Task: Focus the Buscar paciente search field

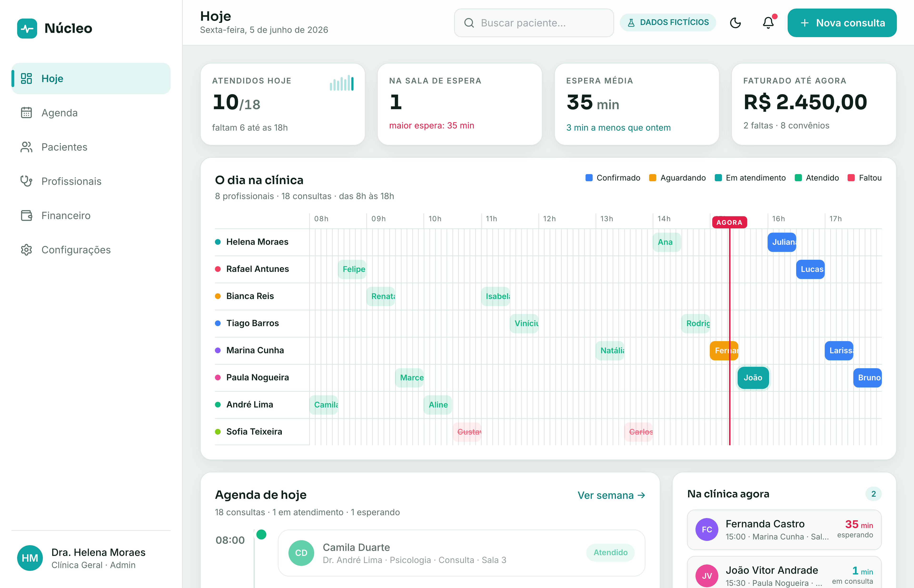Action: 534,23
